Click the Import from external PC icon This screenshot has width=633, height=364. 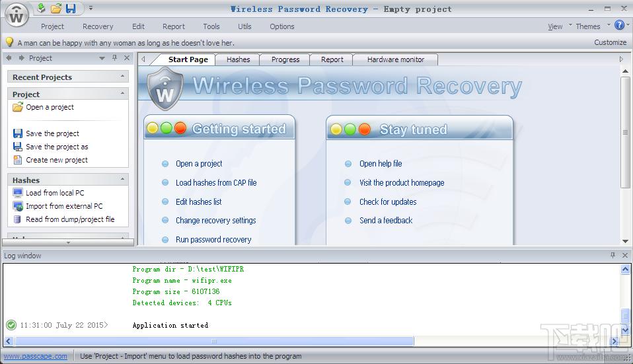[18, 206]
